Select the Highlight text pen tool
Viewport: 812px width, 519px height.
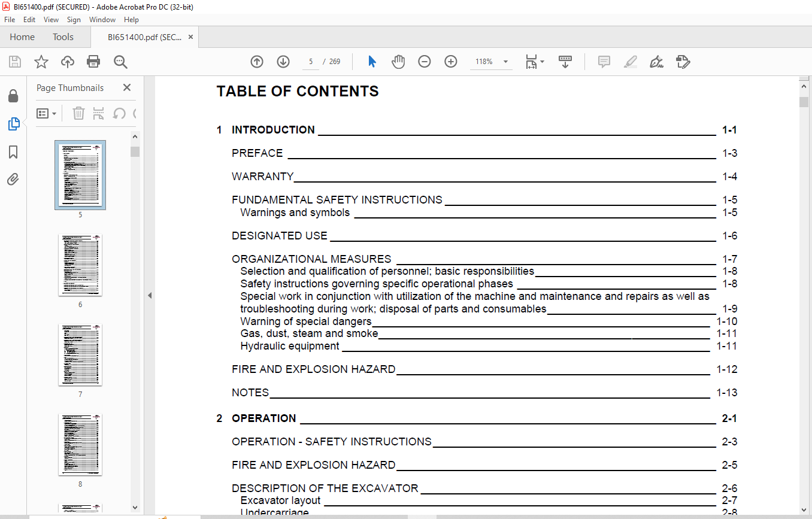(630, 62)
